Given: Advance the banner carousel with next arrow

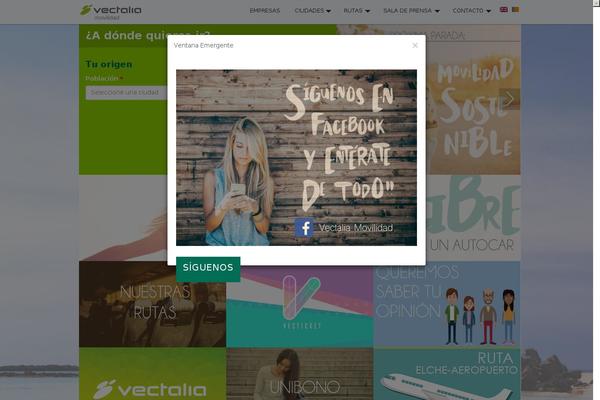Looking at the screenshot, I should (509, 99).
